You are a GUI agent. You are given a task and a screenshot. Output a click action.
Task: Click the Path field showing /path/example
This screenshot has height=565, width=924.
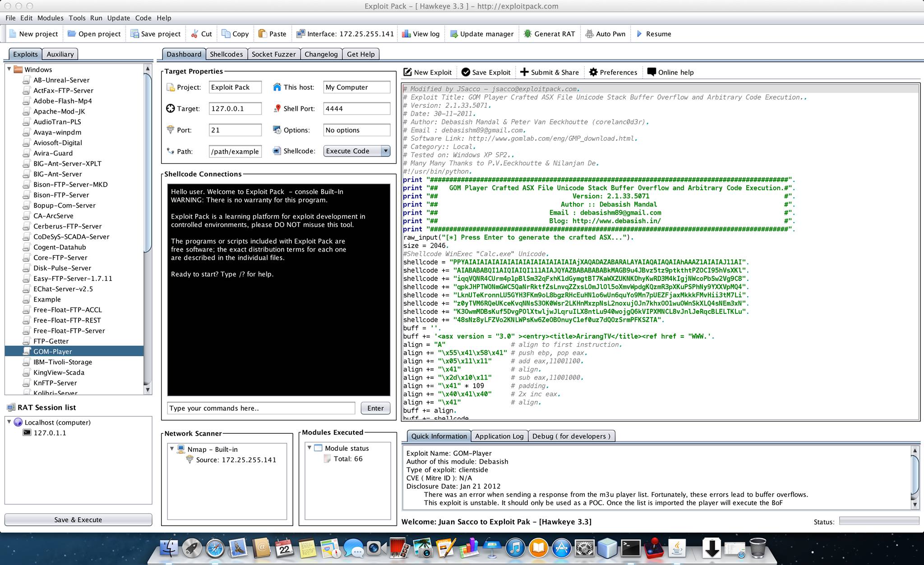pos(235,152)
